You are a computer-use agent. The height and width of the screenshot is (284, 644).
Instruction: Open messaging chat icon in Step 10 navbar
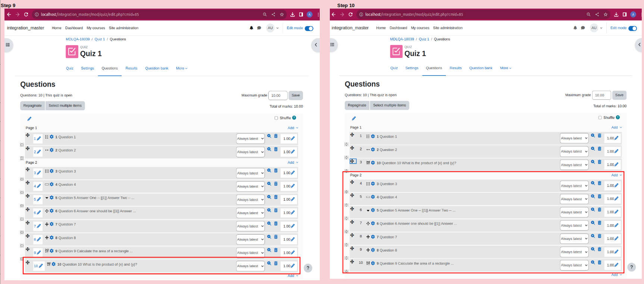pyautogui.click(x=583, y=28)
